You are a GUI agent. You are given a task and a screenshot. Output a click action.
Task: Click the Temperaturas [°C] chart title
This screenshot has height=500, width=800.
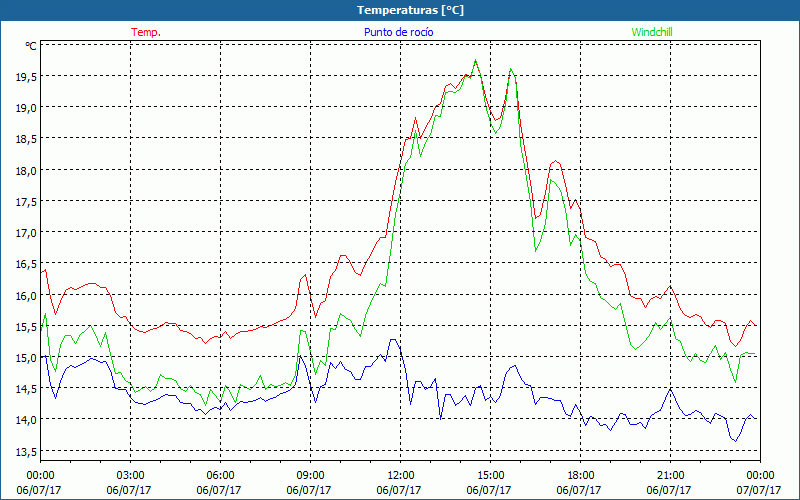pyautogui.click(x=410, y=10)
